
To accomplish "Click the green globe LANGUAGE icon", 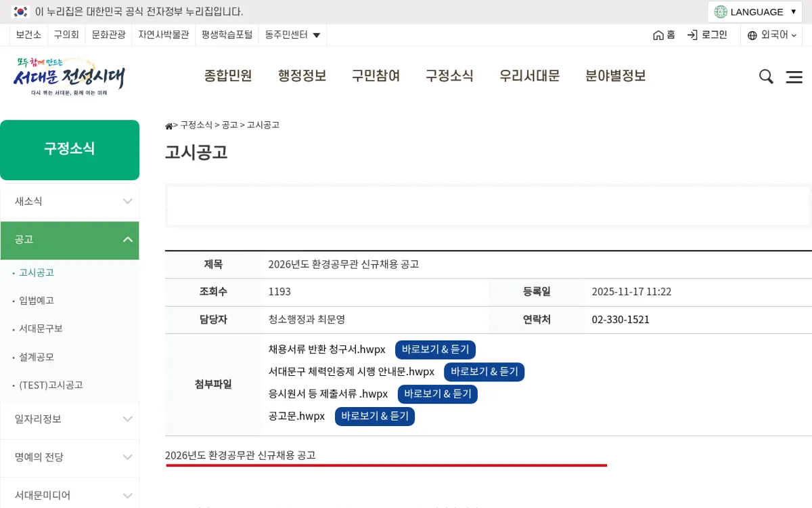I will (x=721, y=12).
